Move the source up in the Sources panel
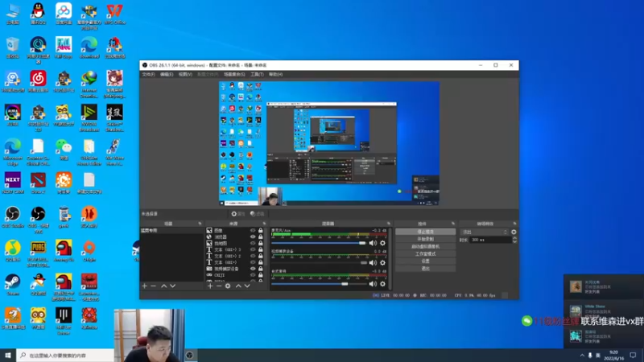Image resolution: width=644 pixels, height=362 pixels. click(x=238, y=286)
